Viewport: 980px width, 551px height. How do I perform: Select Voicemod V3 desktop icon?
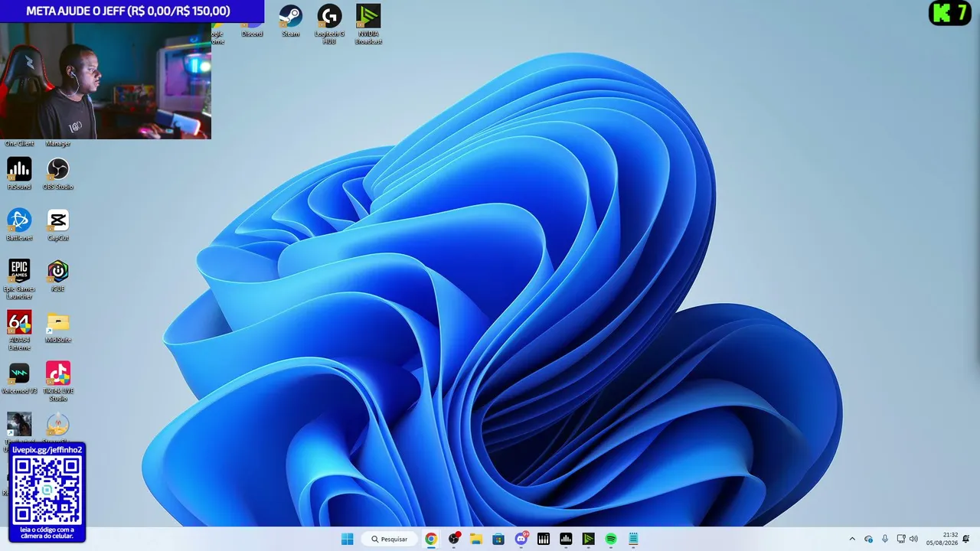click(x=19, y=378)
